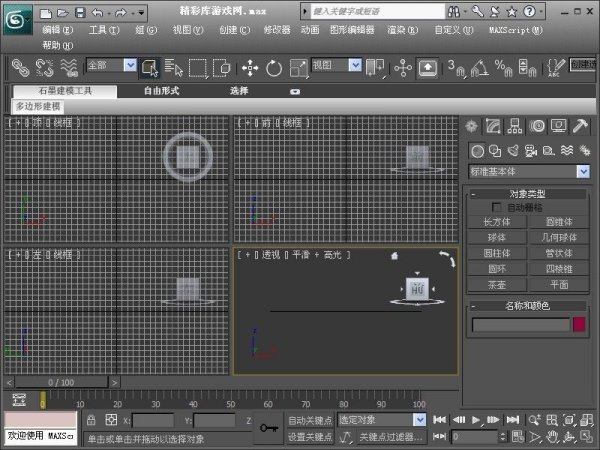
Task: Open the object color swatch
Action: point(579,325)
